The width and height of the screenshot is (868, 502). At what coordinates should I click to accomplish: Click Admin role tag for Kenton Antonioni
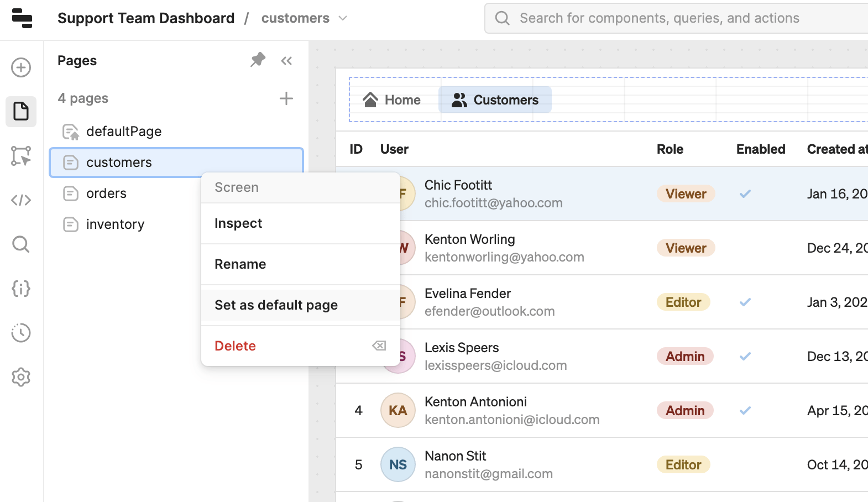685,411
